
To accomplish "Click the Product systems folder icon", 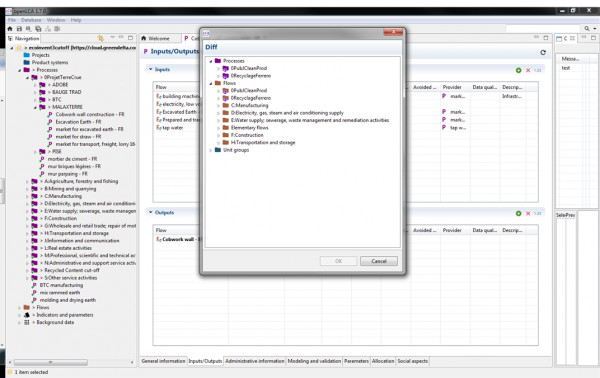I will (x=27, y=62).
